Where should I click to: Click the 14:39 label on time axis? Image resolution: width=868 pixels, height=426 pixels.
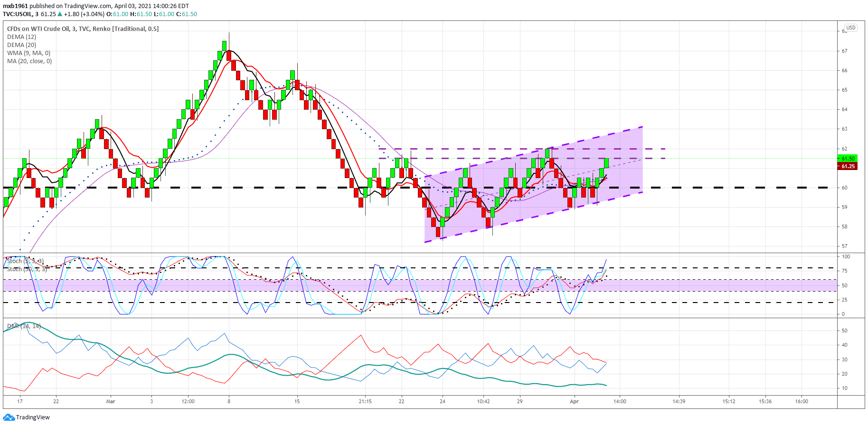[679, 401]
